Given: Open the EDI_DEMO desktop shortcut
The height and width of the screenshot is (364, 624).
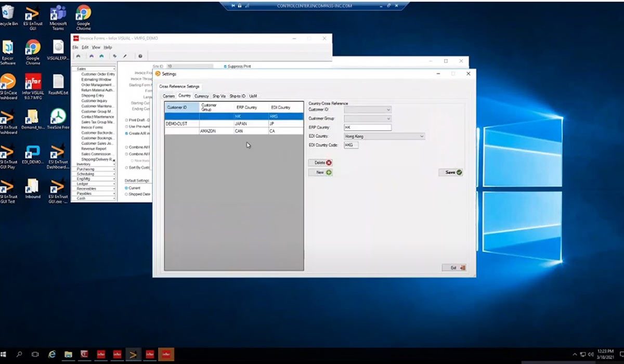Looking at the screenshot, I should click(33, 152).
